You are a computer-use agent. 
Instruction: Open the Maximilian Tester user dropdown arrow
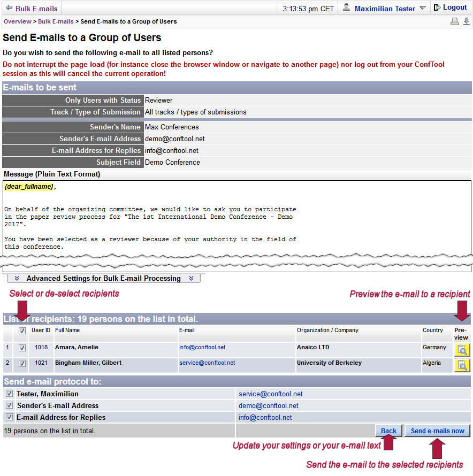(x=423, y=8)
